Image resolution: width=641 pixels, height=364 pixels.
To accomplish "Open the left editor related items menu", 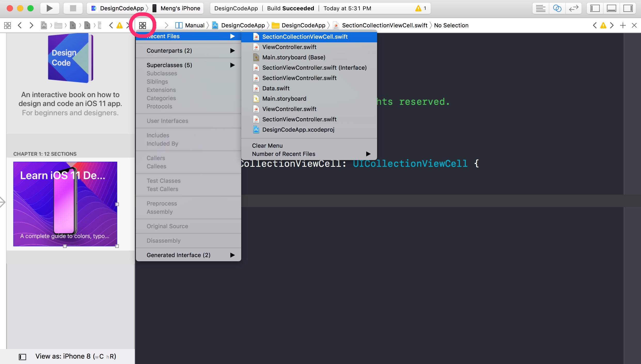I will 7,25.
